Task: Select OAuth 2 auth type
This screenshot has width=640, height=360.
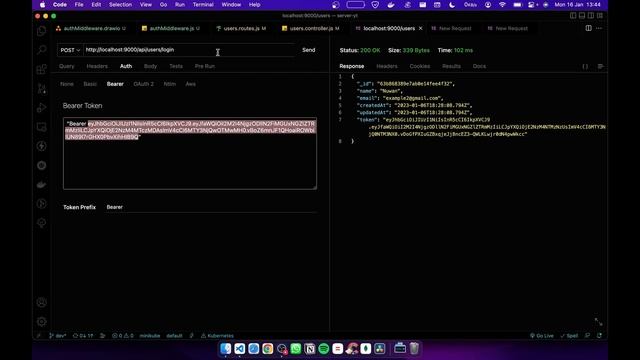Action: pyautogui.click(x=144, y=84)
